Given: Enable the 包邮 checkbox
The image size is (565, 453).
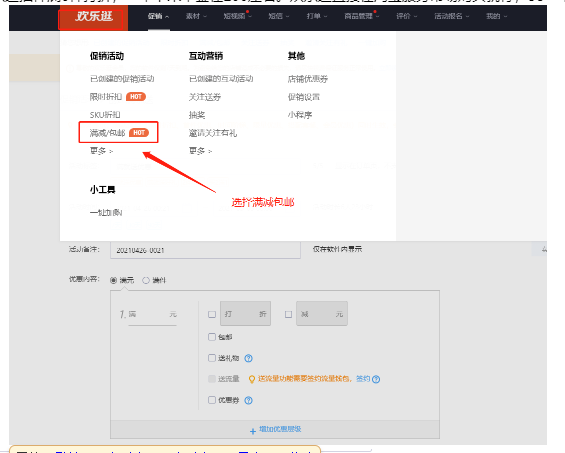Looking at the screenshot, I should pos(212,337).
